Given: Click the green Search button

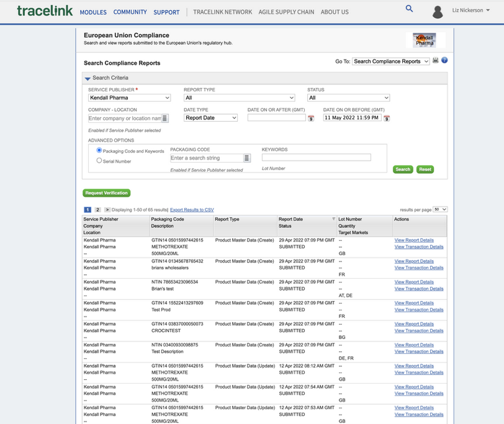Looking at the screenshot, I should pos(403,169).
